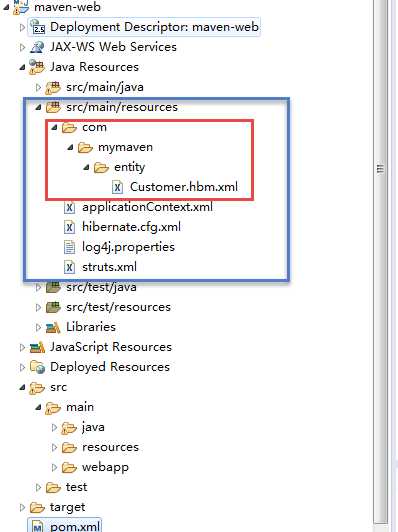Screen dimensions: 398x532
Task: Click the applicationContext.xml file icon
Action: (69, 207)
